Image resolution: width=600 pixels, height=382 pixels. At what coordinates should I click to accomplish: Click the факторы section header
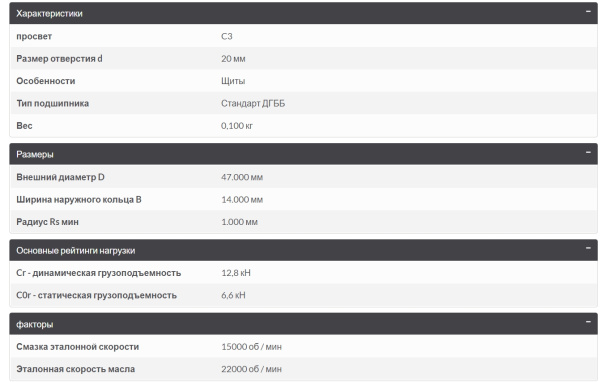tap(303, 324)
